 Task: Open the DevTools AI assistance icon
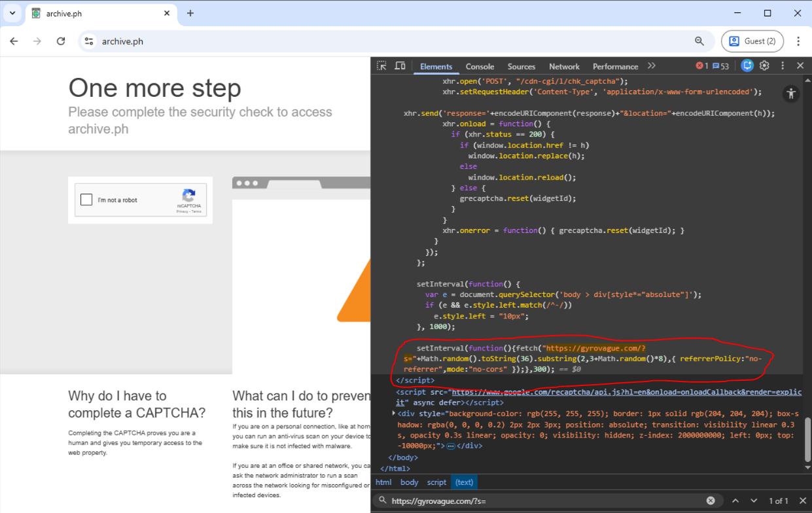(747, 65)
